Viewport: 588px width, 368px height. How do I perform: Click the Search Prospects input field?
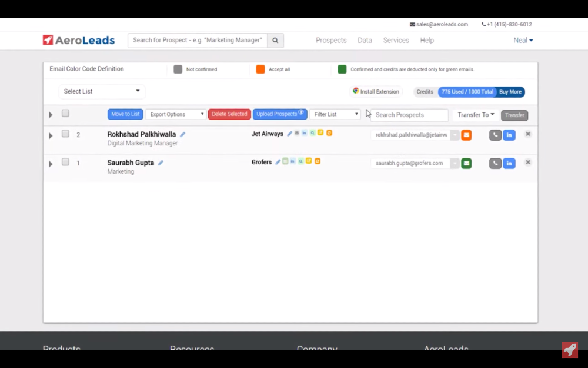pyautogui.click(x=409, y=115)
